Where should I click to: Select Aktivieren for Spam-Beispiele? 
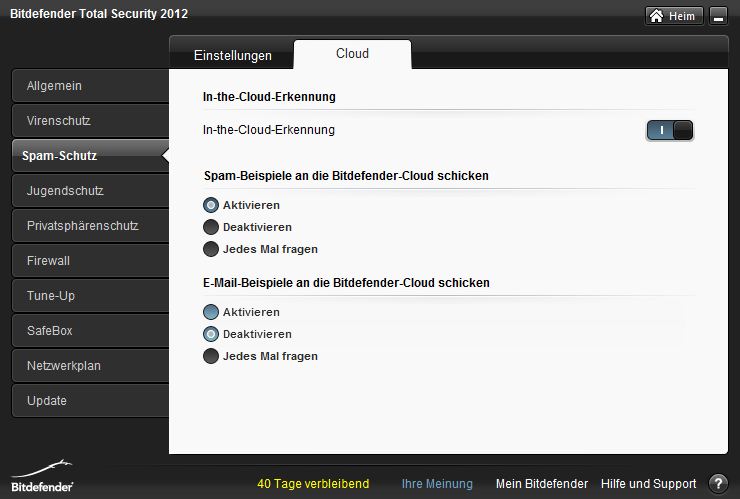click(x=211, y=205)
